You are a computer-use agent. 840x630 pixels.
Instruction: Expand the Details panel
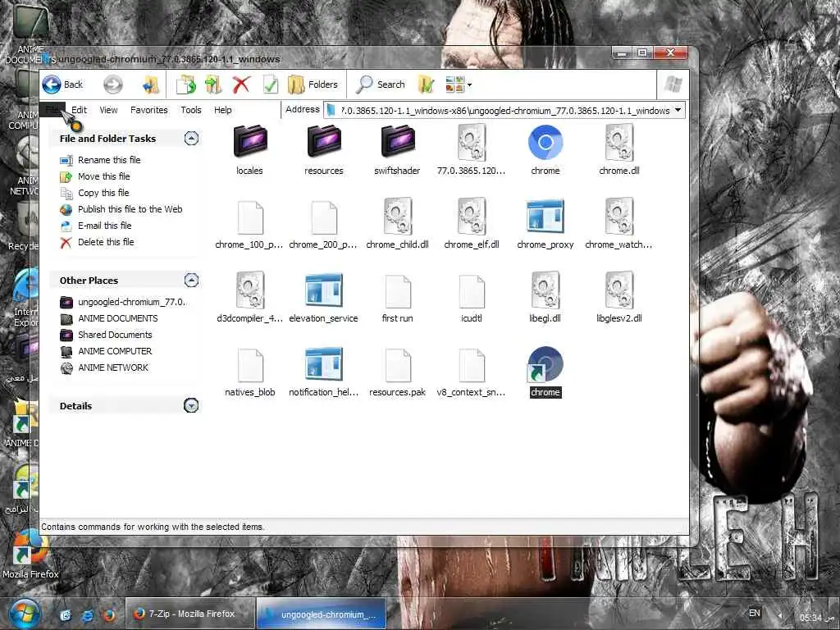coord(191,405)
